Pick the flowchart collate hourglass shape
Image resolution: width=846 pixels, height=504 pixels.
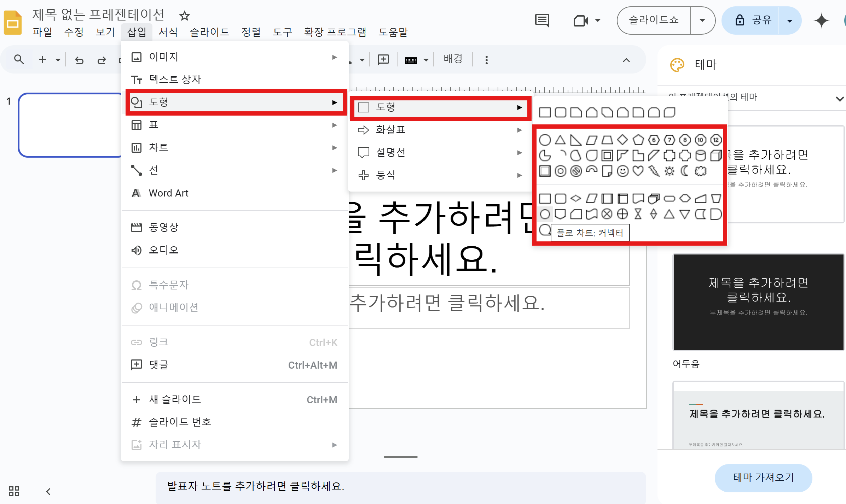click(x=638, y=214)
